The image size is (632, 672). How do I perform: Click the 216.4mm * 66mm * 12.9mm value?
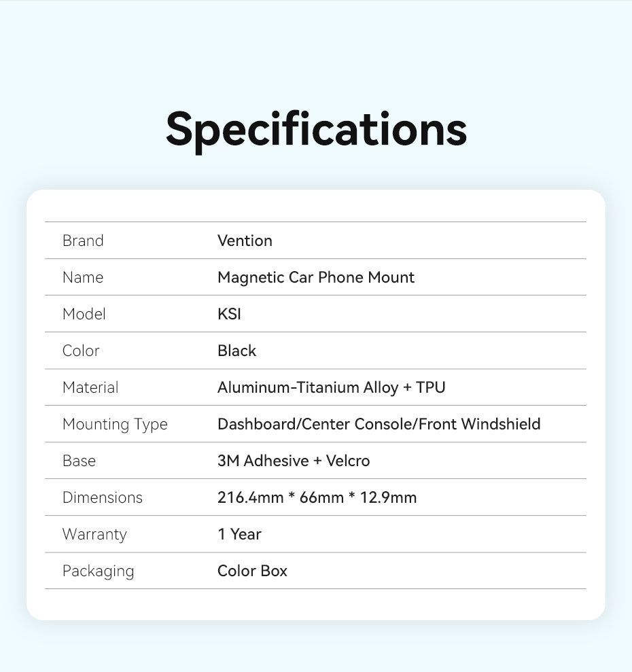[x=317, y=497]
